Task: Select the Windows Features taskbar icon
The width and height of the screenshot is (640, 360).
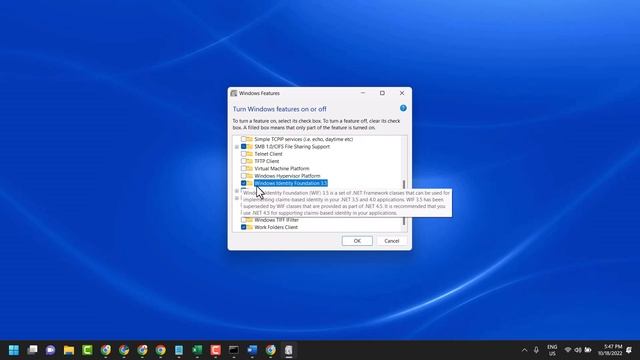Action: pyautogui.click(x=289, y=350)
